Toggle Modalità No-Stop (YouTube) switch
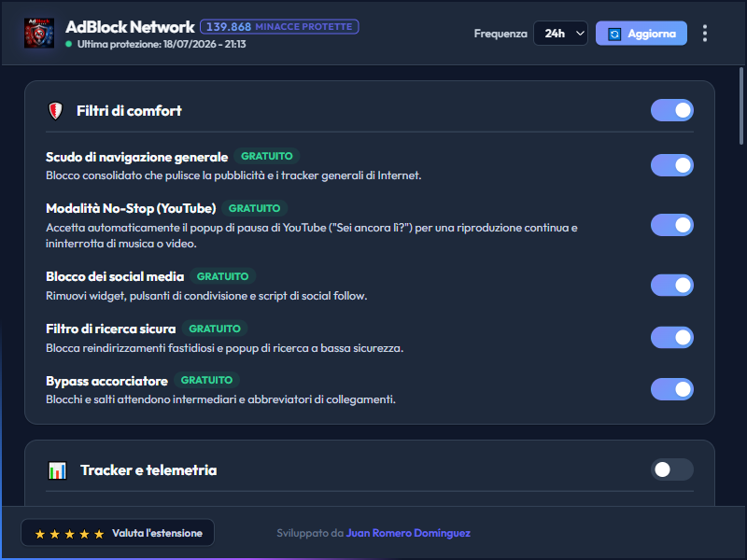This screenshot has width=747, height=560. [671, 225]
